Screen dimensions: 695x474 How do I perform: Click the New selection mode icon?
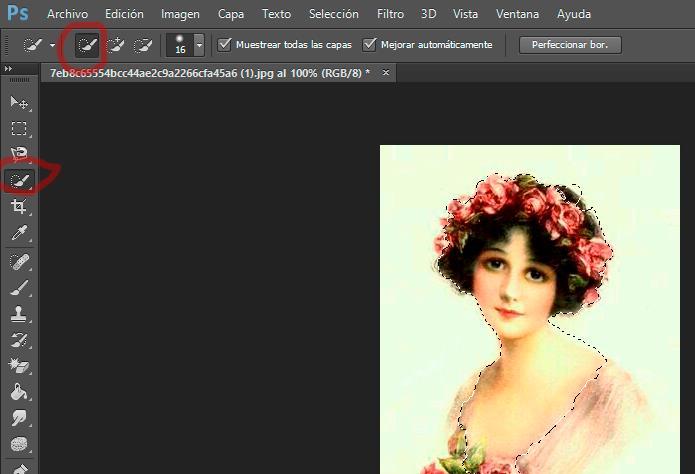pyautogui.click(x=87, y=45)
